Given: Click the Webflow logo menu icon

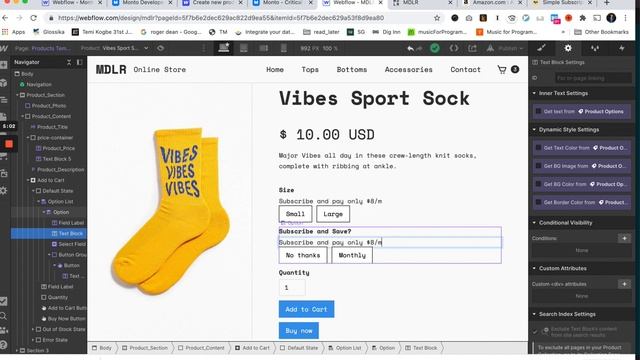Looking at the screenshot, I should 4,48.
